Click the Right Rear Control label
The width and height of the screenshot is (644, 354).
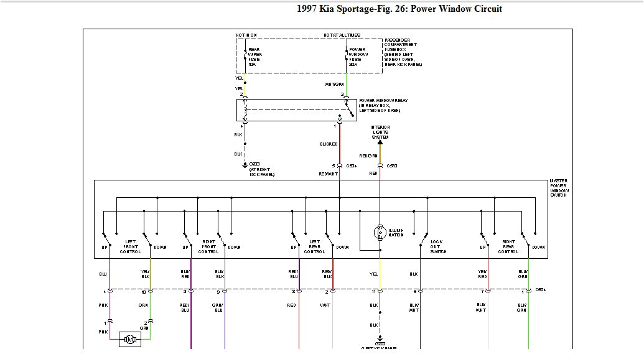[508, 246]
